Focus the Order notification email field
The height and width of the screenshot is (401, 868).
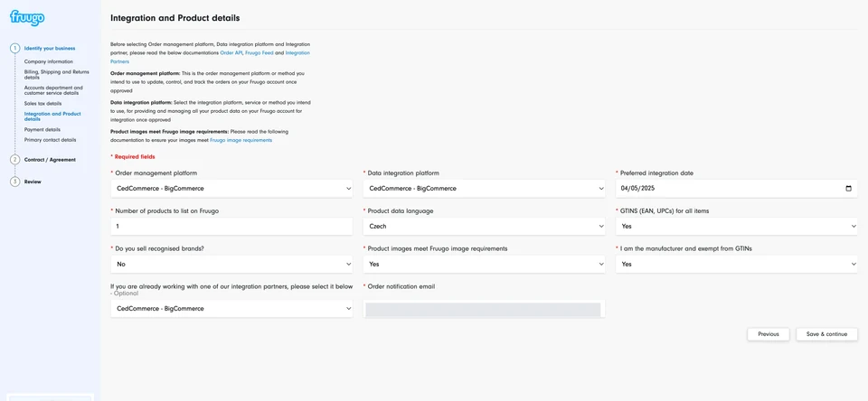click(x=484, y=309)
